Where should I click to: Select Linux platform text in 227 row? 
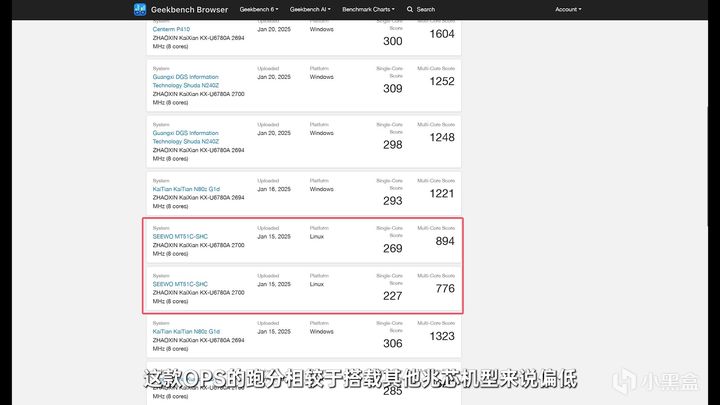316,284
